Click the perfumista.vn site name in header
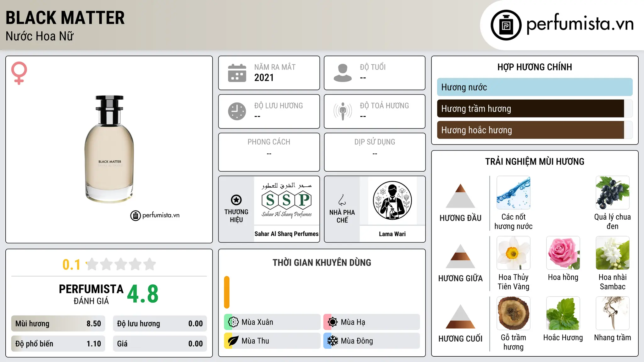The image size is (644, 362). click(x=580, y=24)
